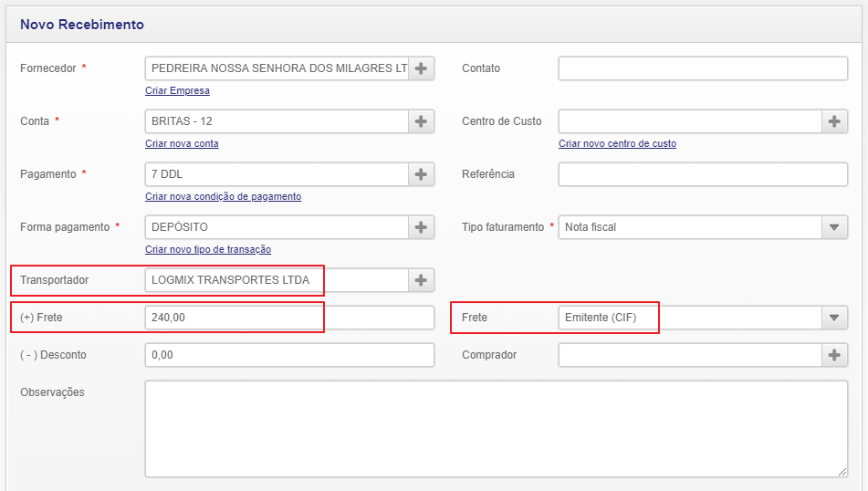Follow Criar novo centro de custo link
868x491 pixels.
617,144
